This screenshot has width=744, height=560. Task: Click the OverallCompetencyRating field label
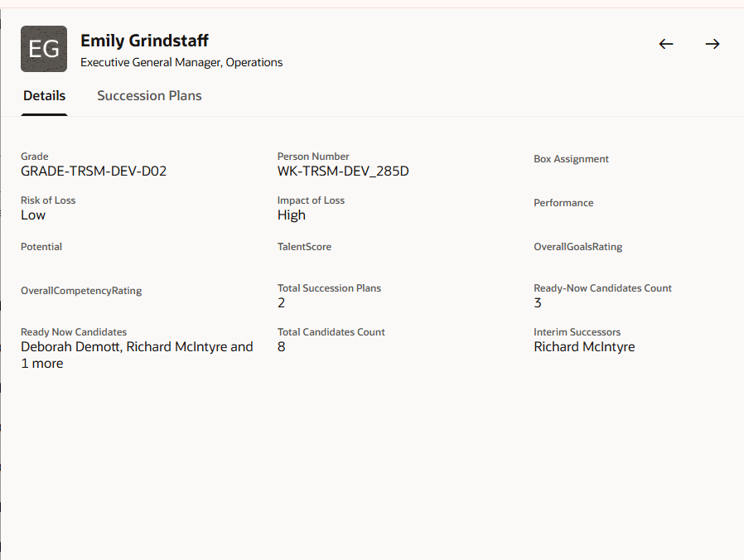coord(80,290)
